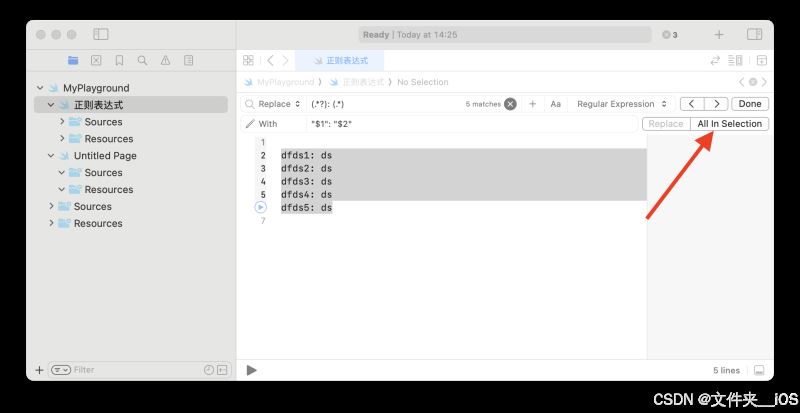Clear the search field text
800x413 pixels.
pyautogui.click(x=510, y=104)
